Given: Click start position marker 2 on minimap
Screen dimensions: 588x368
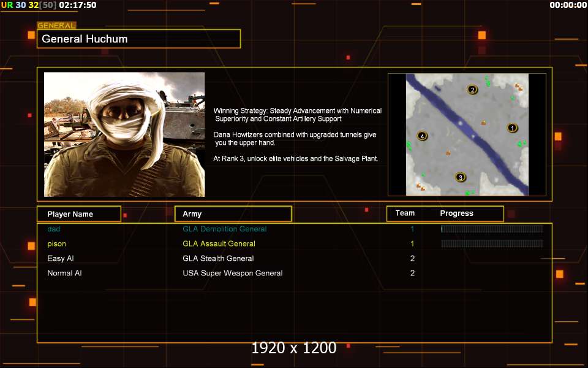Looking at the screenshot, I should (472, 90).
